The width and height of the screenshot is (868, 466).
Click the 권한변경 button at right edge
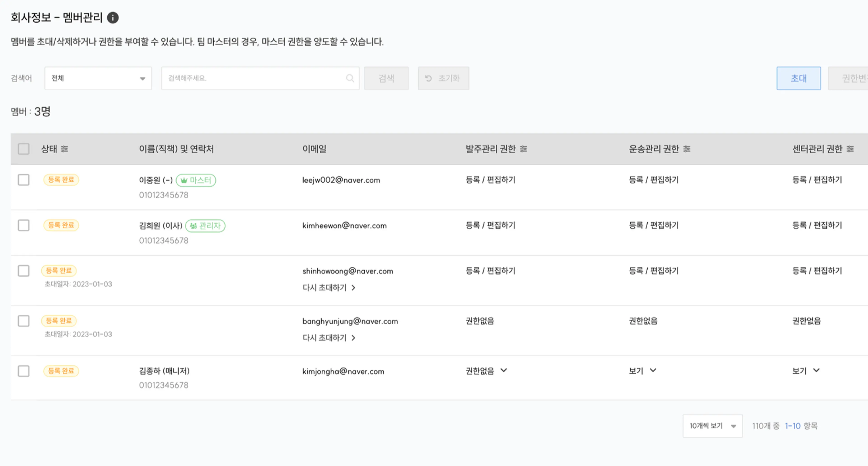coord(848,78)
